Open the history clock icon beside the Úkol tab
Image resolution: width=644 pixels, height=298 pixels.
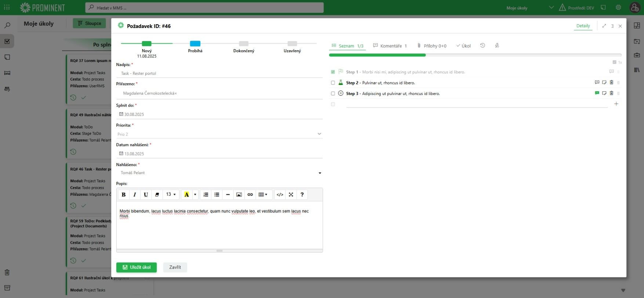[483, 45]
